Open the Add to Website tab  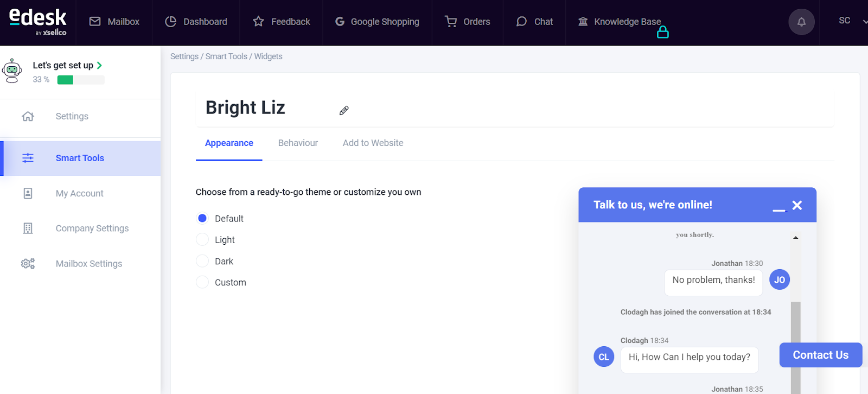coord(373,143)
